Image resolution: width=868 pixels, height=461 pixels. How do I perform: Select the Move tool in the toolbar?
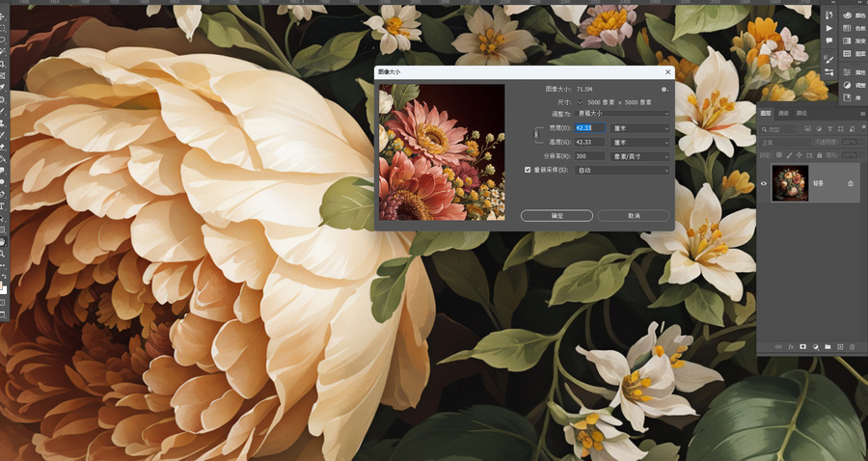coord(2,16)
